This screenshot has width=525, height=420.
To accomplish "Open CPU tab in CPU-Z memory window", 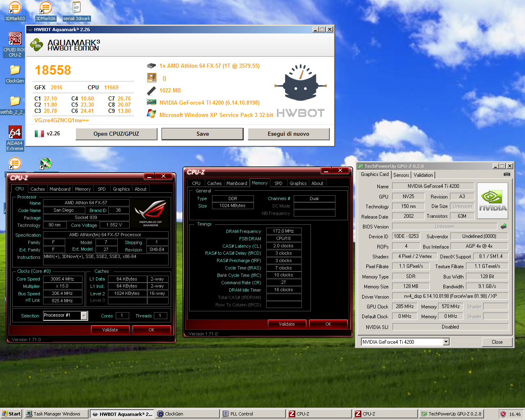I will pos(196,183).
